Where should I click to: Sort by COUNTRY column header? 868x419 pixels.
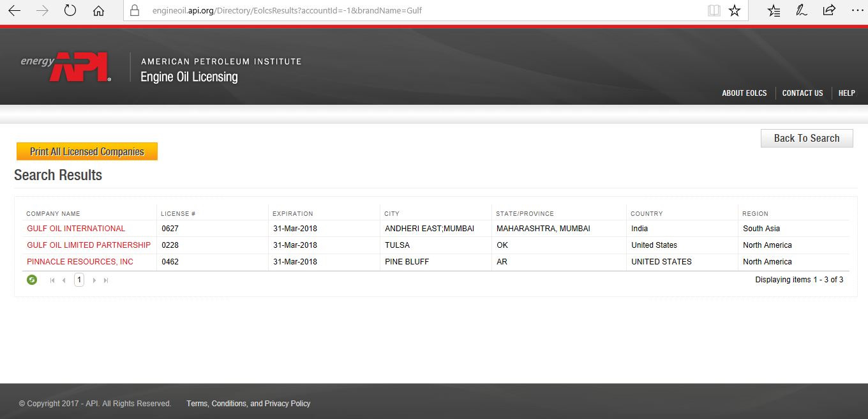[x=647, y=214]
